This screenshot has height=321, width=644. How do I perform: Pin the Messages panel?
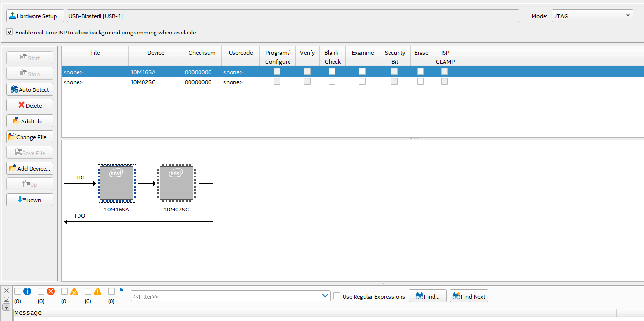coord(6,306)
